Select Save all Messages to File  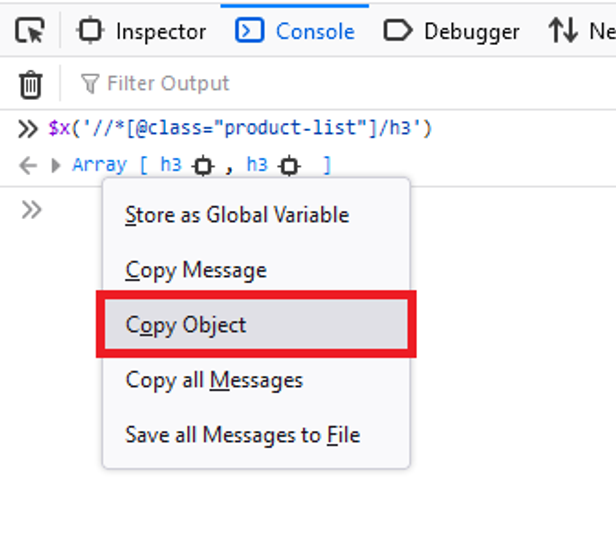click(242, 435)
